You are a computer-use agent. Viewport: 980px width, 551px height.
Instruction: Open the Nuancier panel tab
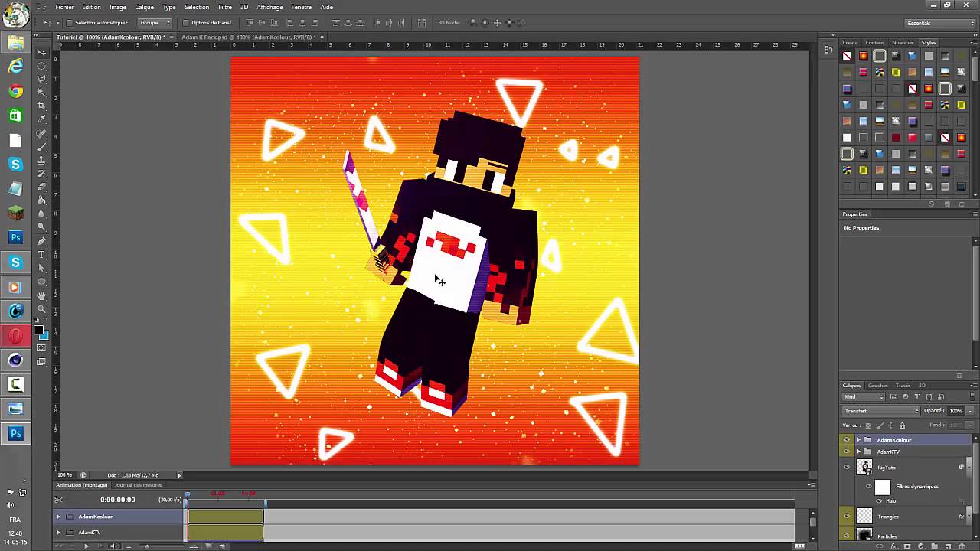point(903,43)
